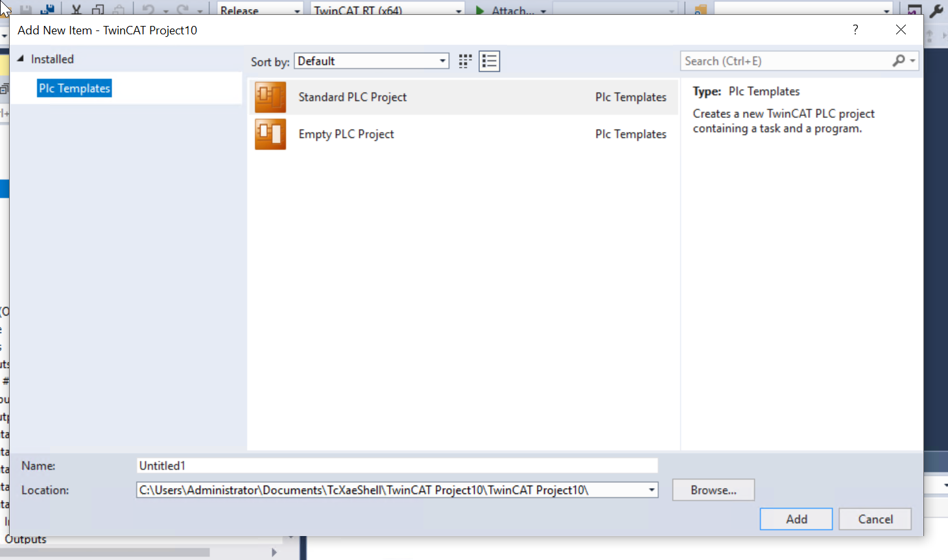Switch to medium icons list view
The width and height of the screenshot is (948, 560).
coord(490,61)
